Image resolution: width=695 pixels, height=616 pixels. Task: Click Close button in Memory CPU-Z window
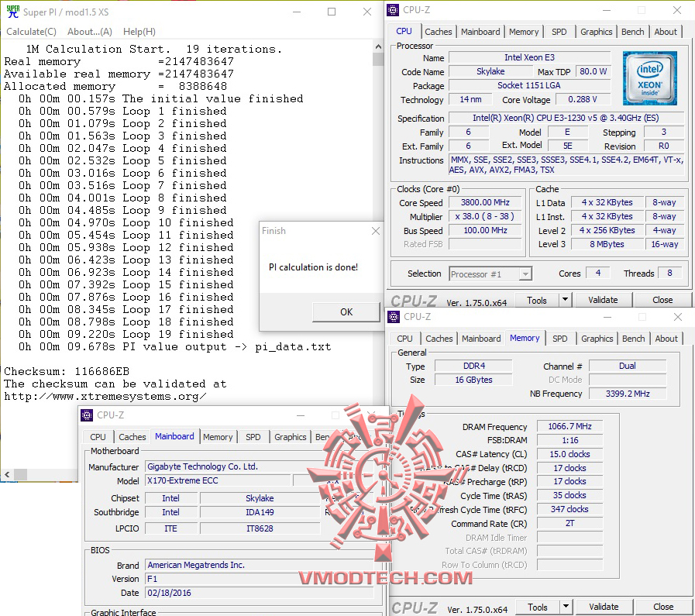pyautogui.click(x=663, y=607)
